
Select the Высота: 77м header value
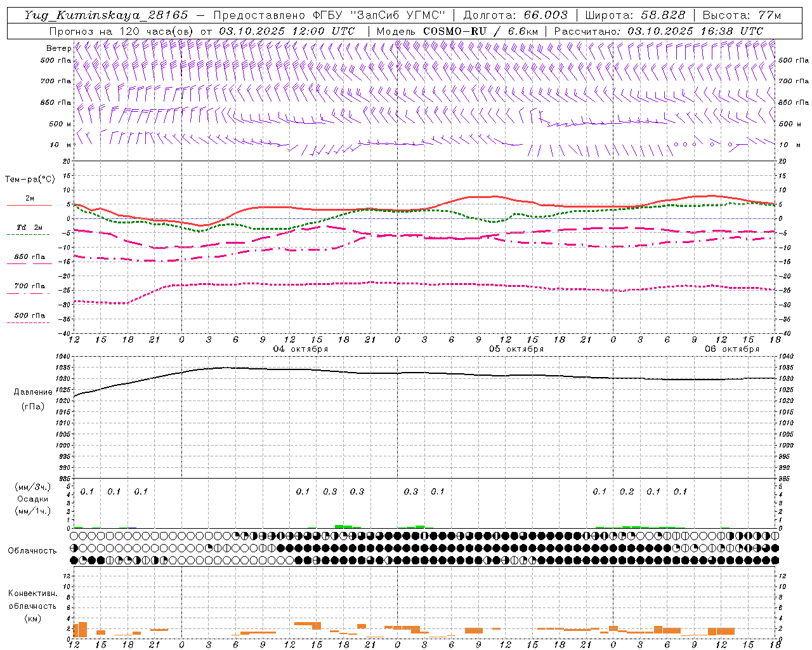click(742, 15)
